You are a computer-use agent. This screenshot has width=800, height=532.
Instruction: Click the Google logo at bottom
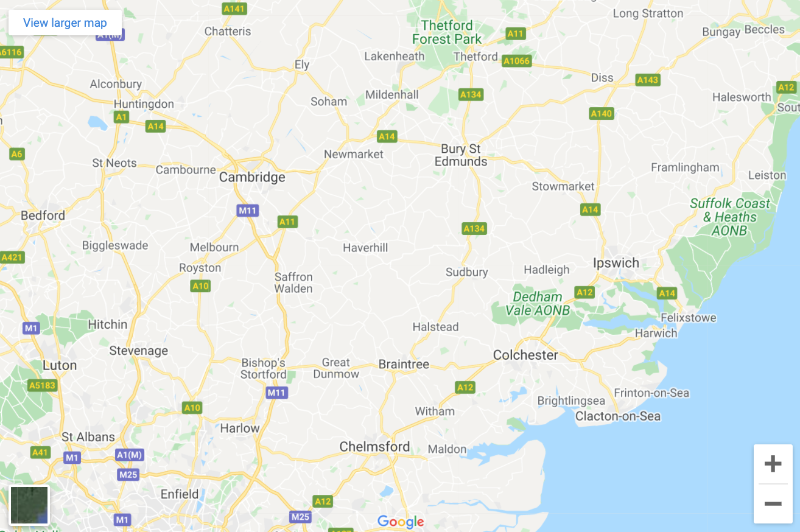click(x=401, y=522)
